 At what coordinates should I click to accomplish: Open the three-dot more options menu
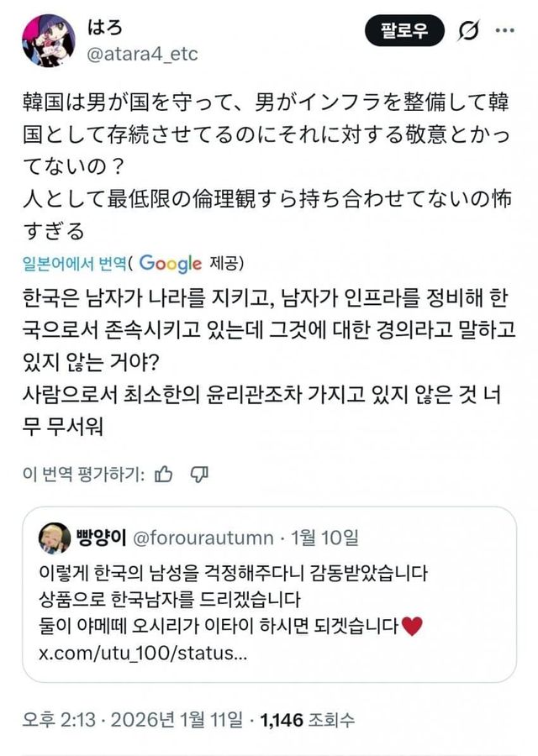[x=504, y=30]
